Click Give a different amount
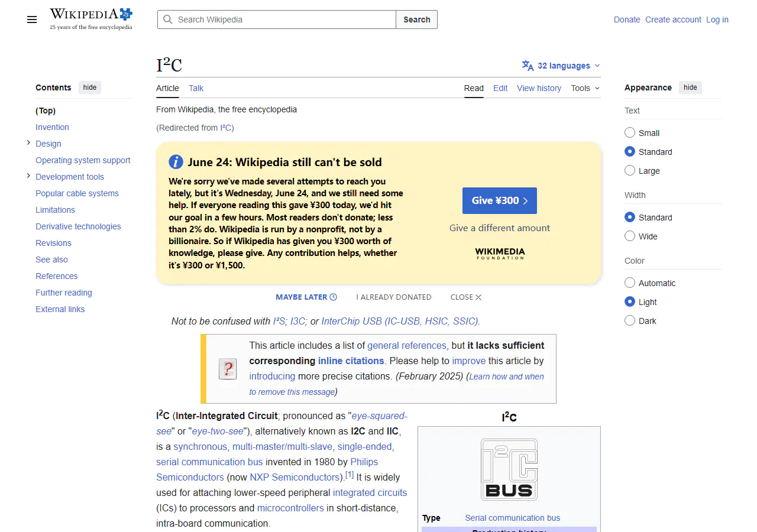The image size is (757, 532). 500,228
